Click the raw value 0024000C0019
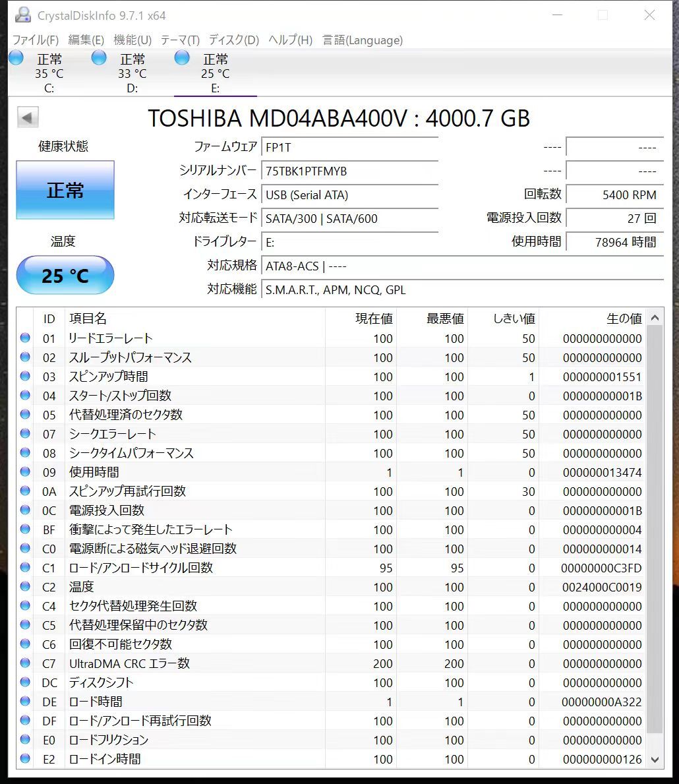Screen dimensions: 679x784 pos(602,587)
